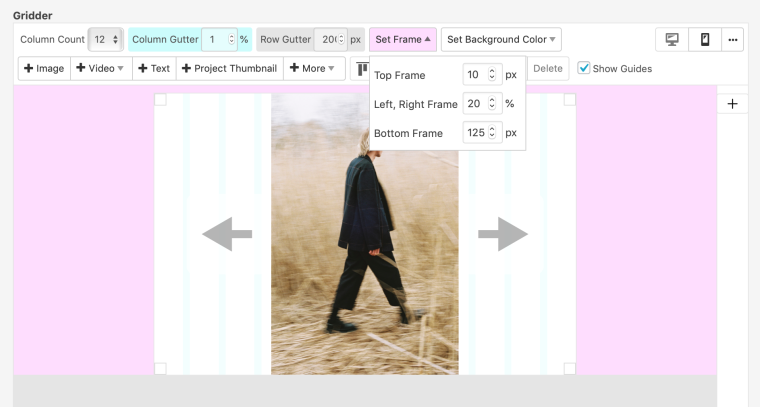The image size is (760, 407).
Task: Click the Bottom Frame value stepper
Action: (x=492, y=133)
